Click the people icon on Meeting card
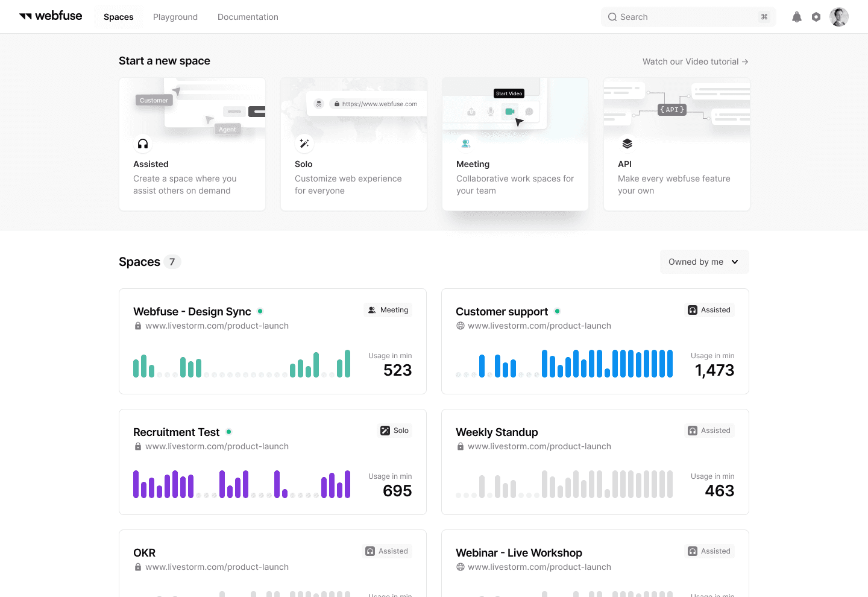 point(466,144)
